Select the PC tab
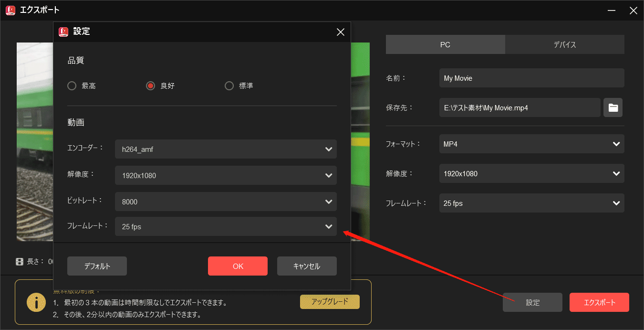This screenshot has width=644, height=330. tap(445, 44)
